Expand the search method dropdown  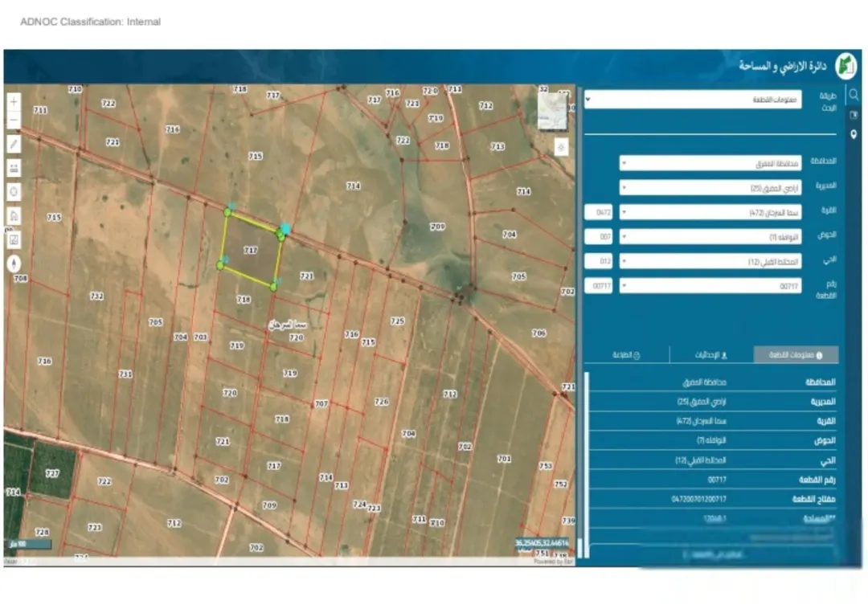tap(693, 100)
